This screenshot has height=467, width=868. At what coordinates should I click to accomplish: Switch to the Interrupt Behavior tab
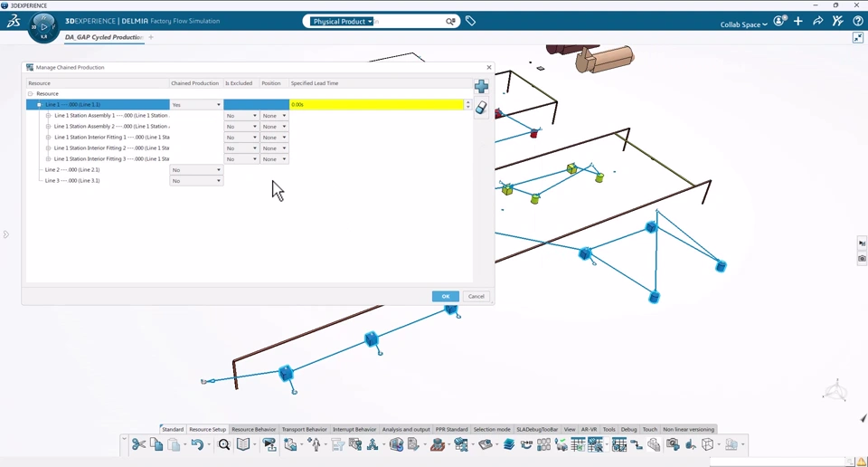pos(354,429)
